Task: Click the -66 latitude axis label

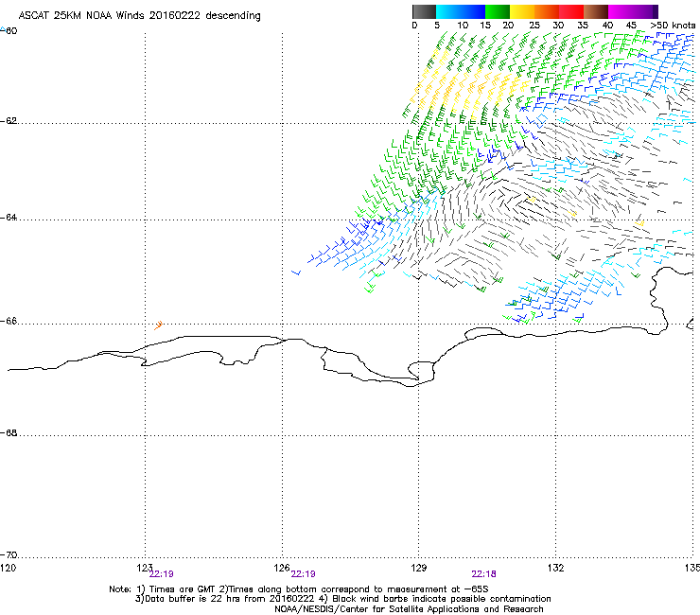Action: (x=9, y=322)
